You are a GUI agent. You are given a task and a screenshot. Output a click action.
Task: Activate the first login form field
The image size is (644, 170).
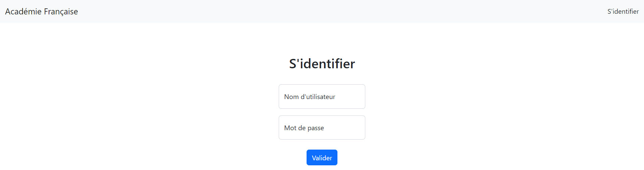pos(322,96)
